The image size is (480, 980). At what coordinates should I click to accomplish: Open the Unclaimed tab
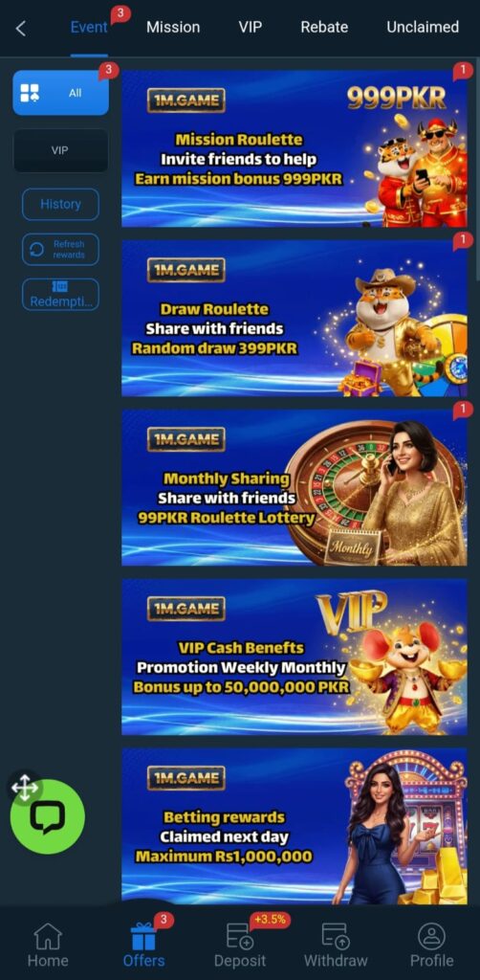click(x=423, y=27)
